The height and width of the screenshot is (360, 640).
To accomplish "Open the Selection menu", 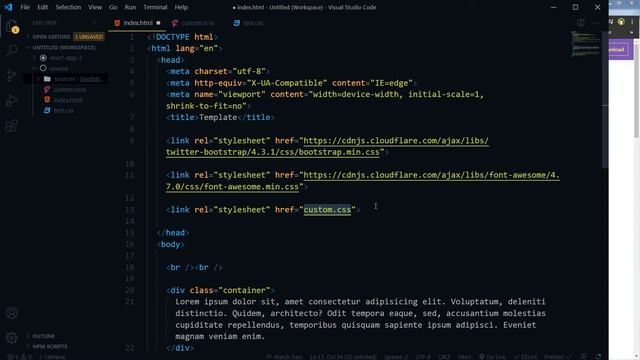I will point(68,7).
